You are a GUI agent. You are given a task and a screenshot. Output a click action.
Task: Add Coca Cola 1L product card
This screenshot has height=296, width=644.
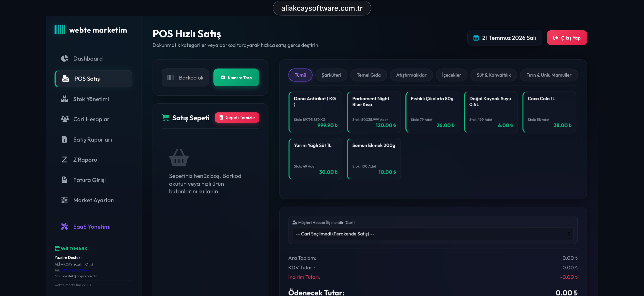pos(549,112)
